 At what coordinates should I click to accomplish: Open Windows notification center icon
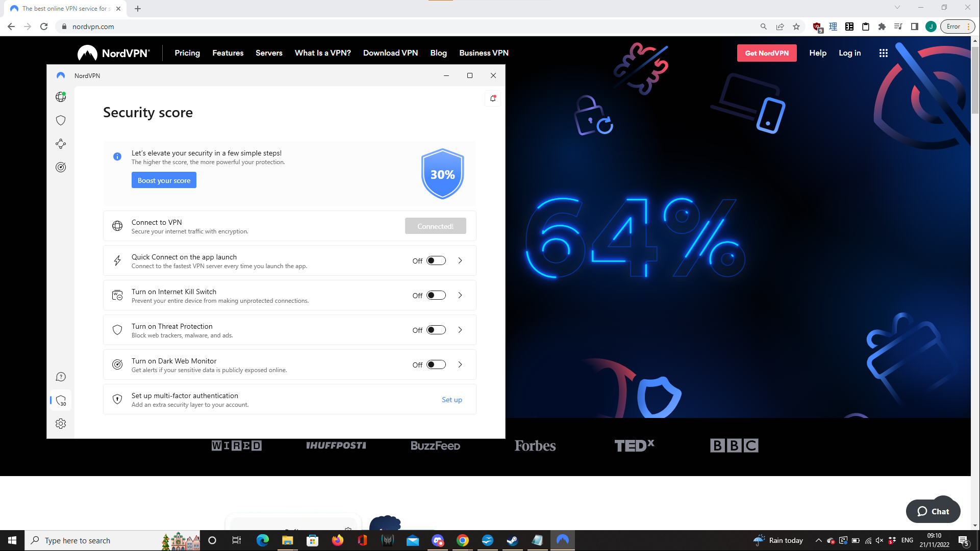tap(964, 540)
